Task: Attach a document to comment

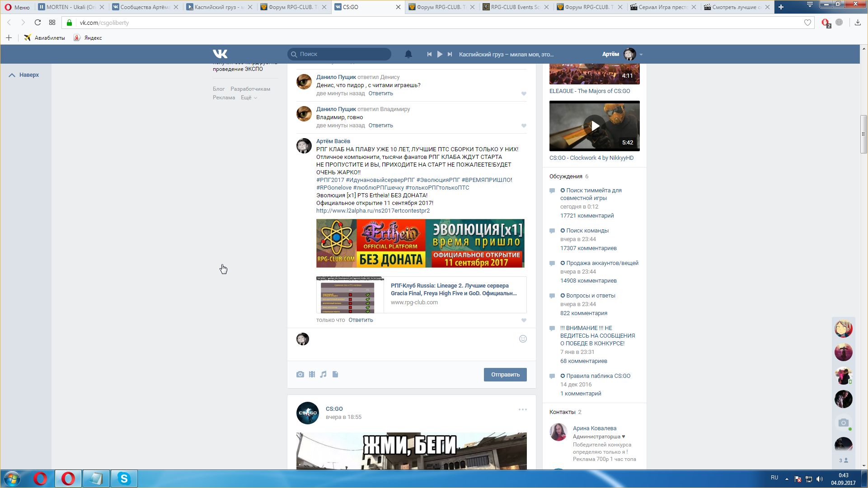Action: pyautogui.click(x=335, y=375)
